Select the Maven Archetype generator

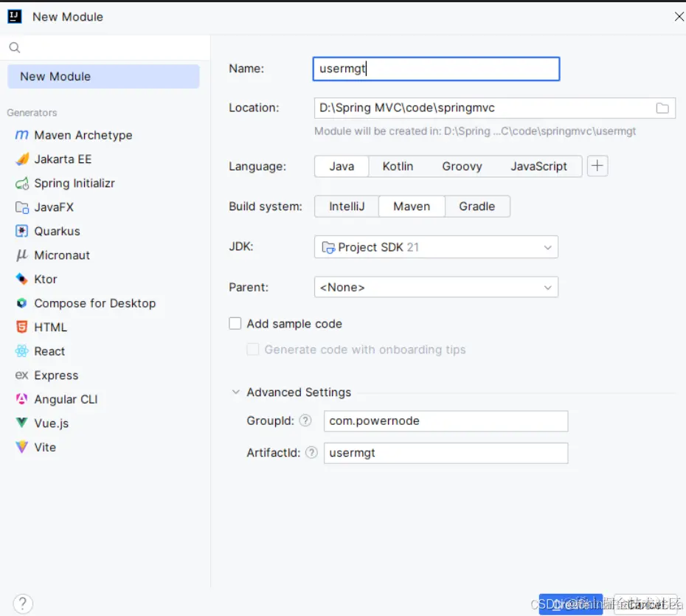point(74,135)
